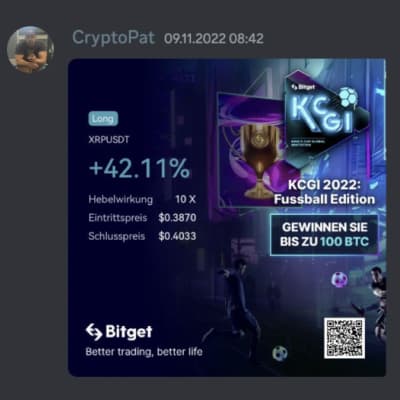
Task: Click the Eintrittspreis $0.3870 value
Action: coord(177,218)
